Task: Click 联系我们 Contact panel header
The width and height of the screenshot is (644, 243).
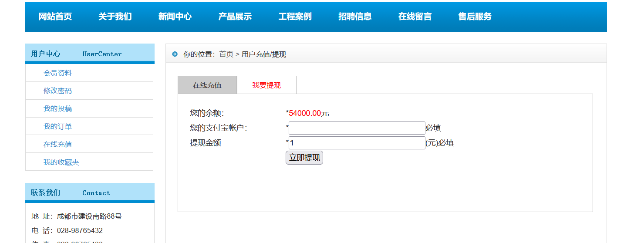Action: [90, 192]
